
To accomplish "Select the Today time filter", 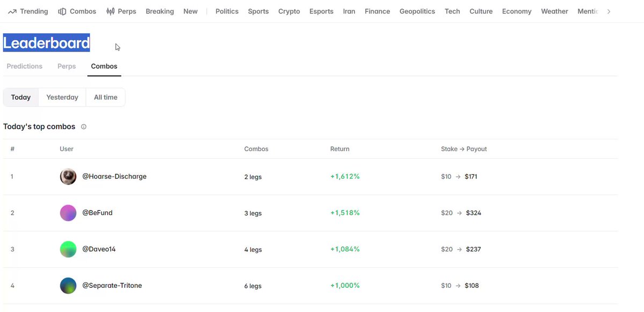I will click(x=21, y=97).
